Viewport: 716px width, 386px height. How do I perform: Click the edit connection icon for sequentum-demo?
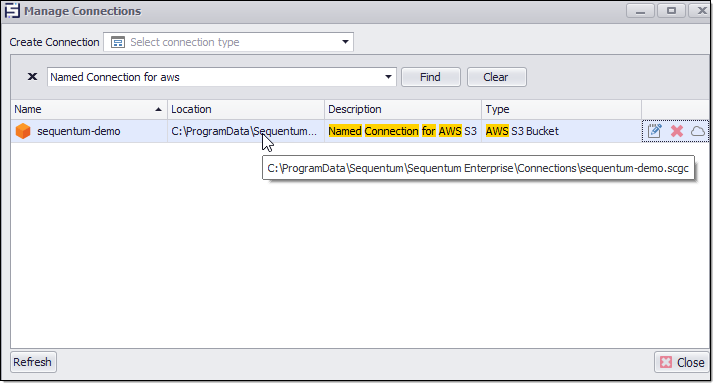click(x=654, y=131)
